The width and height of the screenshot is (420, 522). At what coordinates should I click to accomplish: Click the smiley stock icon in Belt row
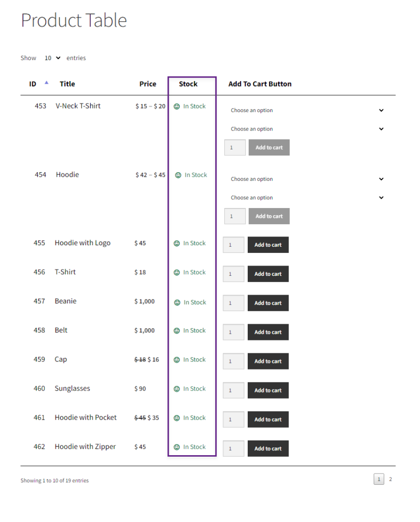tap(177, 330)
